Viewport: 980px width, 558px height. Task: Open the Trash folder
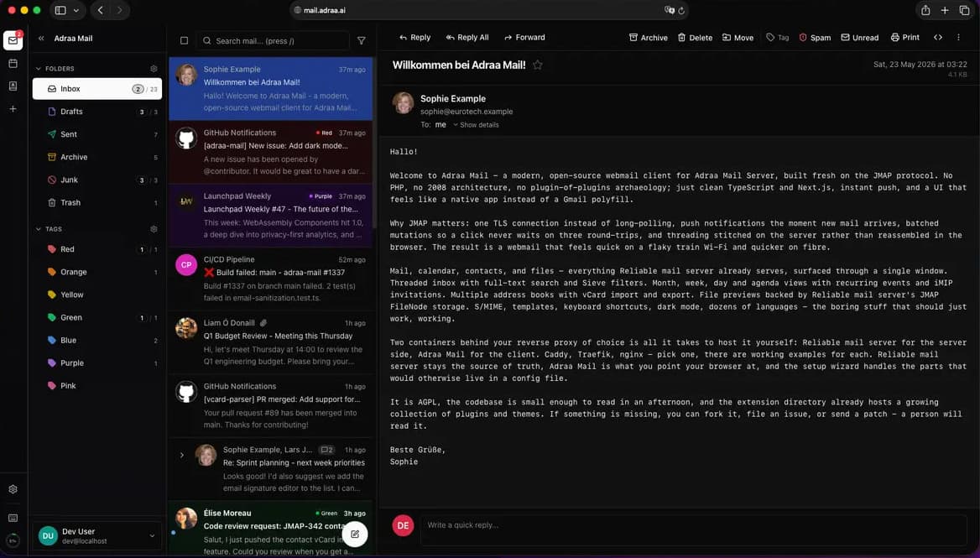point(96,202)
